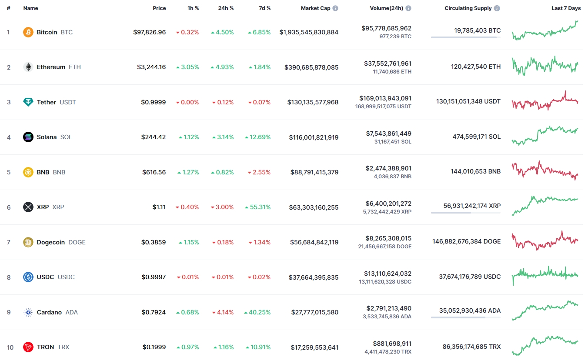Viewport: 588px width, 364px height.
Task: Open the USDC coin name link
Action: point(46,277)
